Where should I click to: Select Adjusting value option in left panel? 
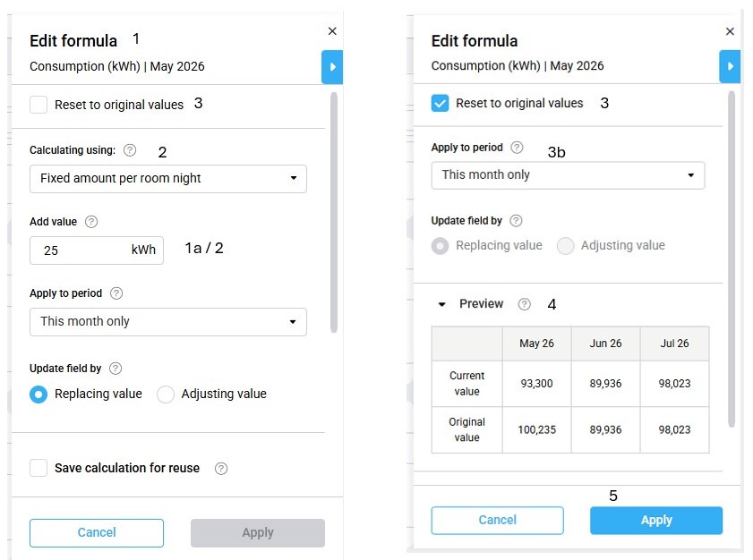pos(166,395)
